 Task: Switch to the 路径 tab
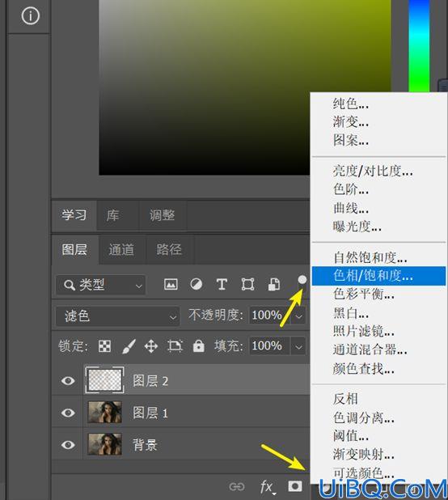pos(169,249)
